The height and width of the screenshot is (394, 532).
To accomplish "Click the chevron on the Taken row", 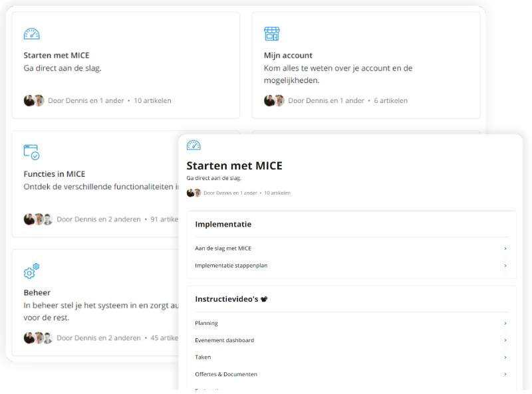I will click(x=505, y=357).
